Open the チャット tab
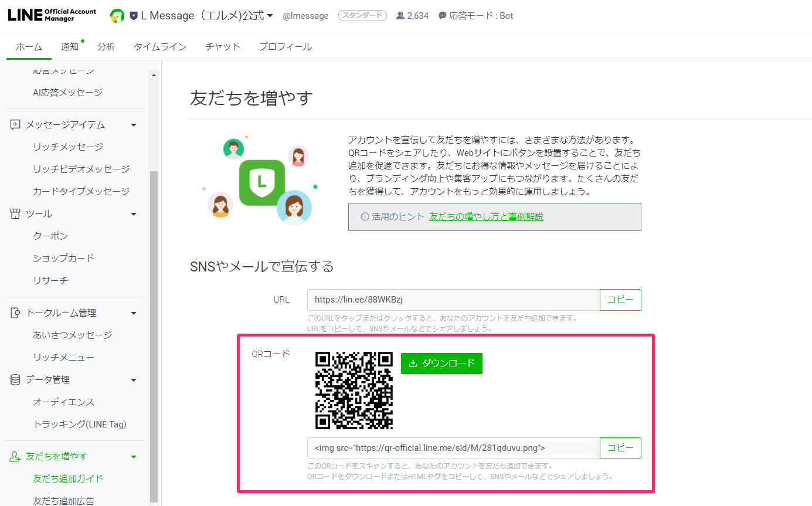 tap(223, 47)
